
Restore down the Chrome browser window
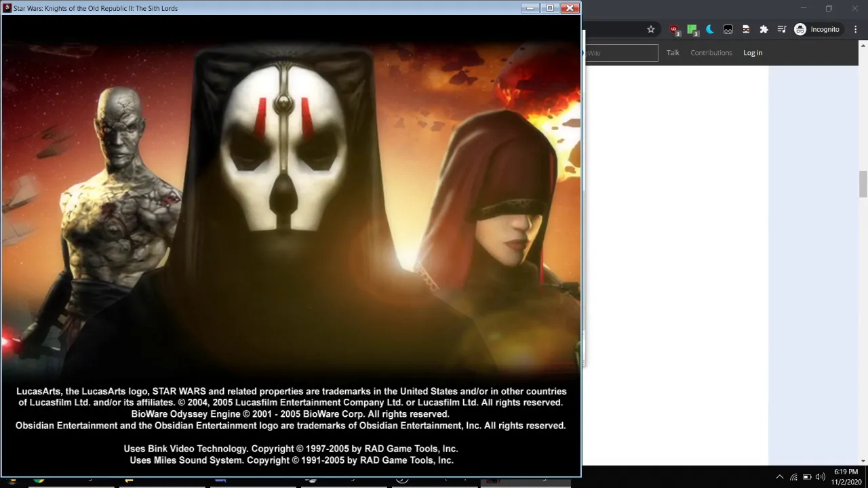829,8
